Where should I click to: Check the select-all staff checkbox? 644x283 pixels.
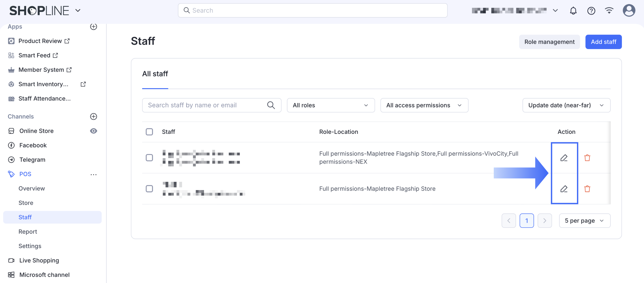click(x=149, y=132)
